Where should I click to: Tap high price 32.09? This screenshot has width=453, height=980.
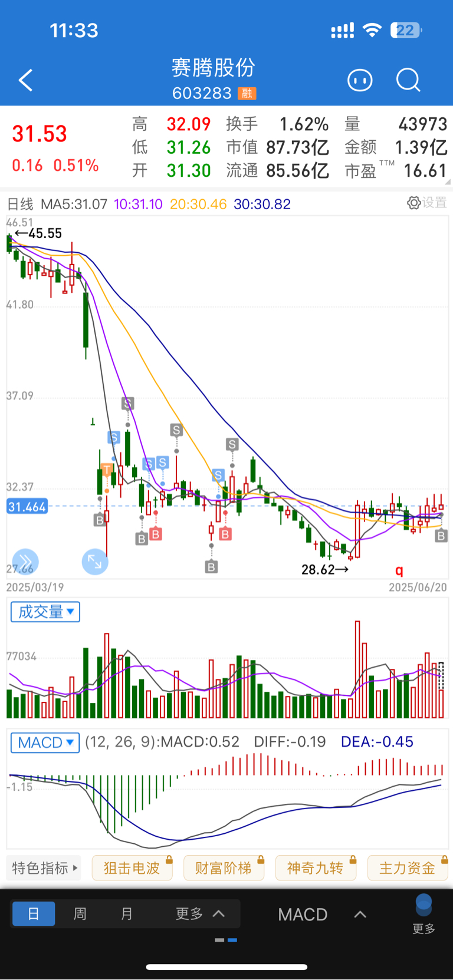tap(189, 124)
